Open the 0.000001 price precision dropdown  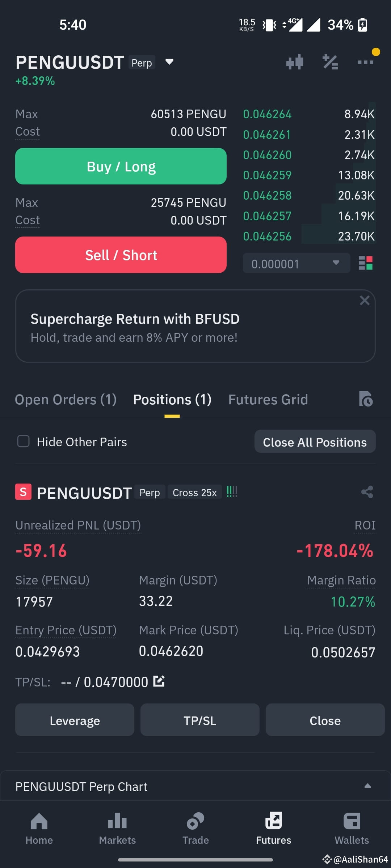[x=297, y=263]
